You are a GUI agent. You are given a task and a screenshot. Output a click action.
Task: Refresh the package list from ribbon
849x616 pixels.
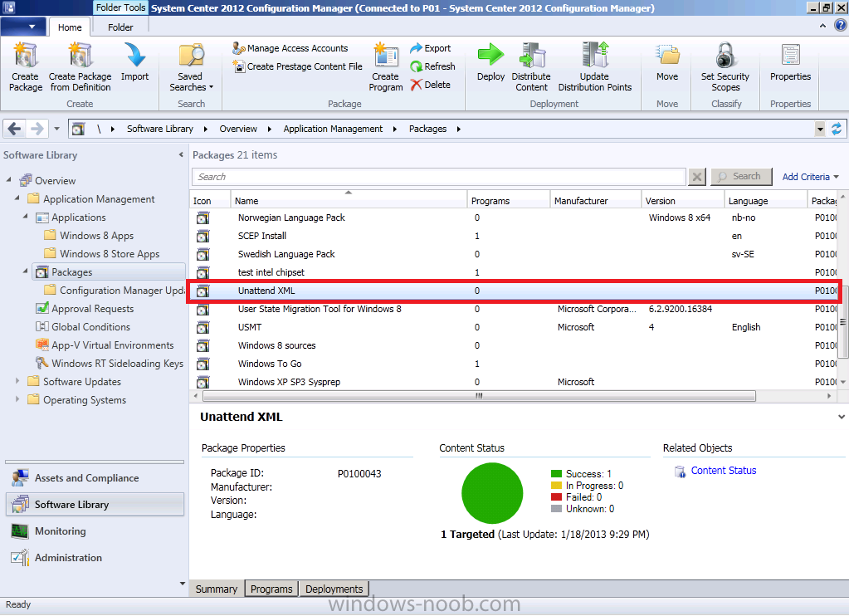point(432,66)
